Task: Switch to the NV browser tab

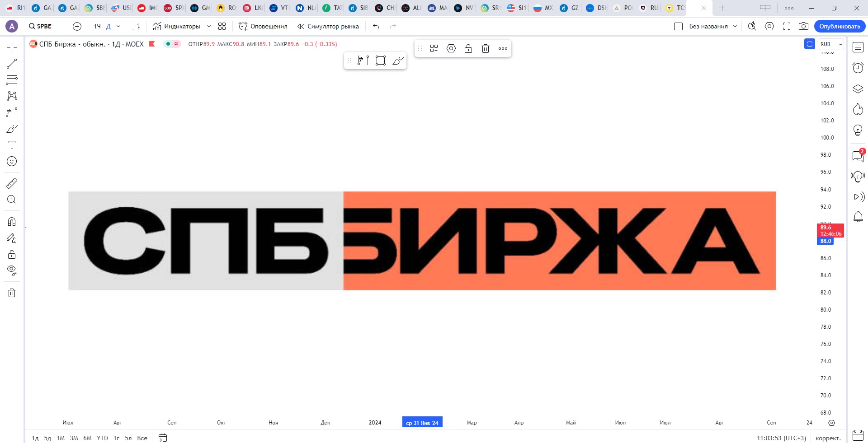Action: click(463, 8)
